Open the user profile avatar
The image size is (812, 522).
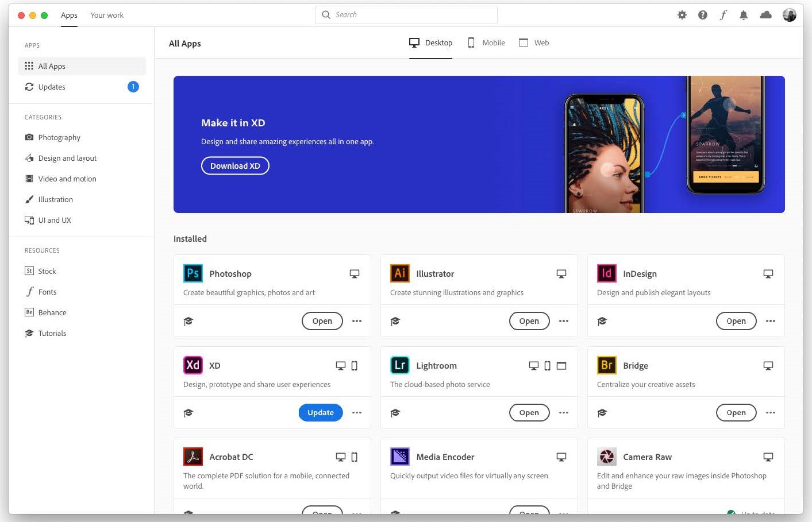[x=790, y=15]
